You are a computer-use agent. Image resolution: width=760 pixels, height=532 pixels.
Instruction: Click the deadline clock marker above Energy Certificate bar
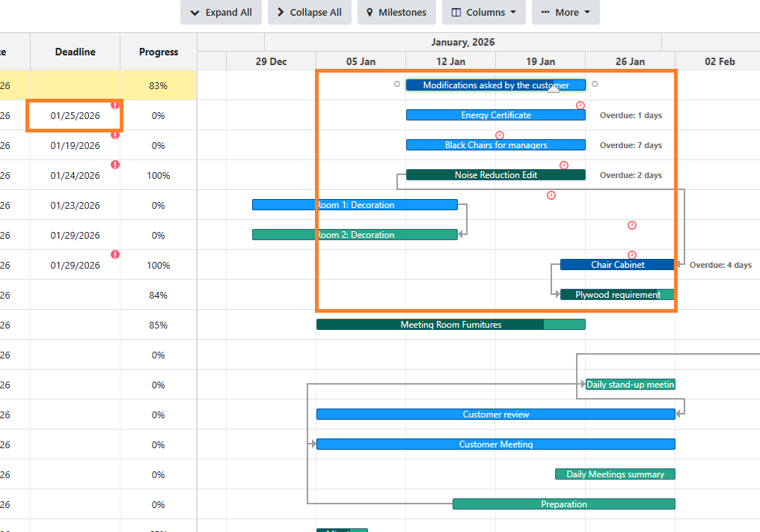click(580, 106)
